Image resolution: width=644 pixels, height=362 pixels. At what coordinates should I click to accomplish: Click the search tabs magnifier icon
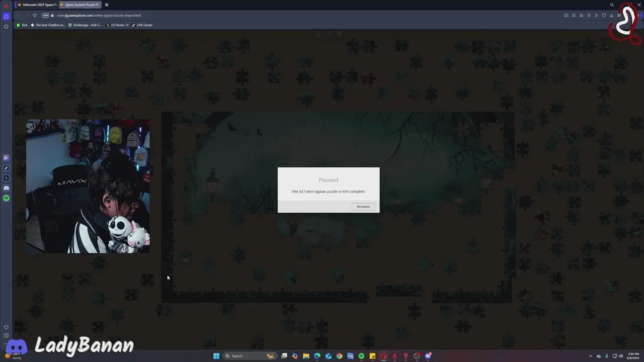612,5
